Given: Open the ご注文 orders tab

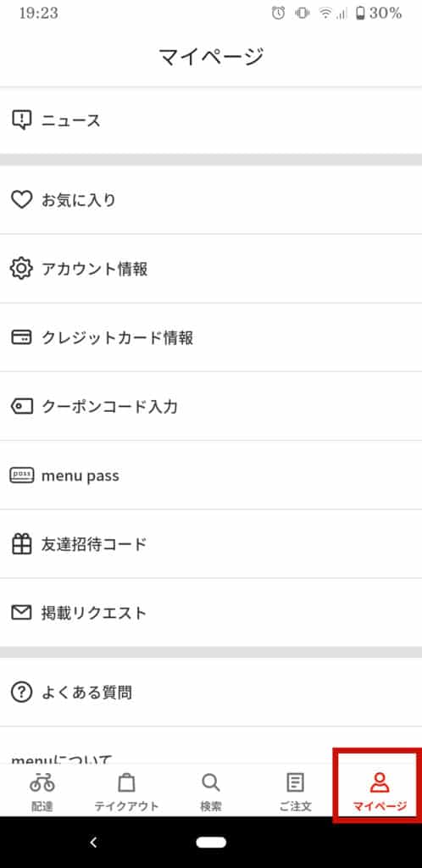Looking at the screenshot, I should point(296,792).
